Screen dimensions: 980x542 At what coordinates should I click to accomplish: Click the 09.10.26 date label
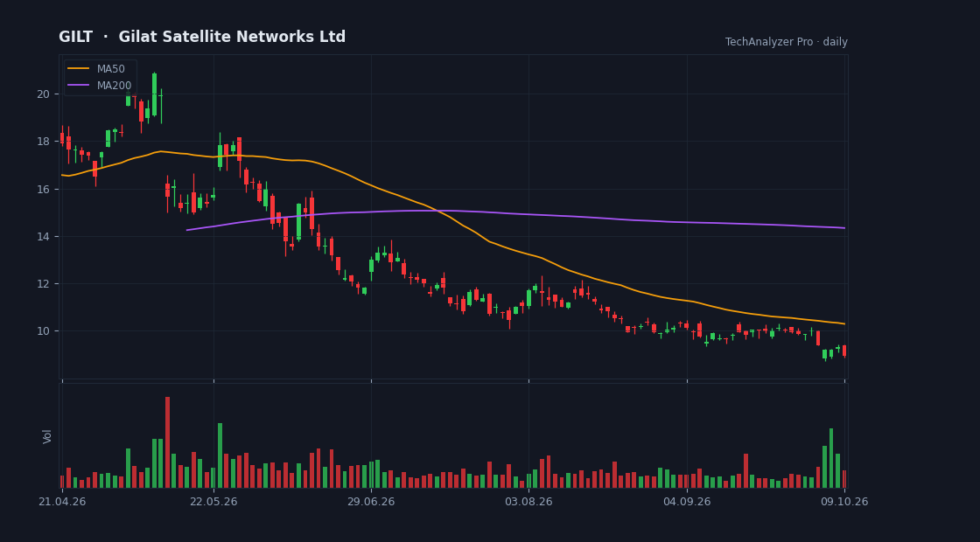(x=844, y=502)
